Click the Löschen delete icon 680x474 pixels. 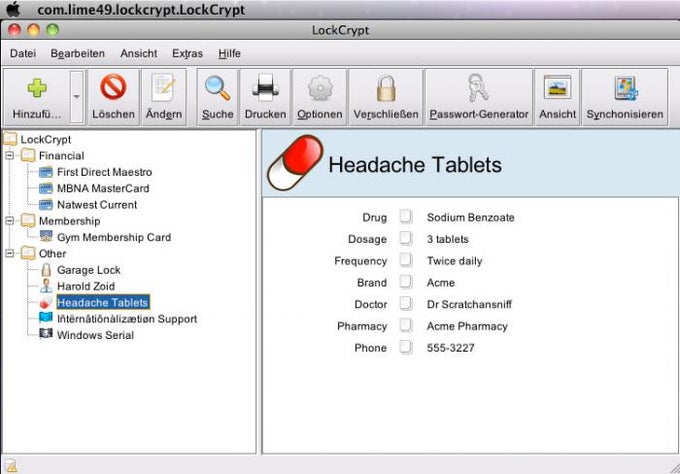click(113, 87)
